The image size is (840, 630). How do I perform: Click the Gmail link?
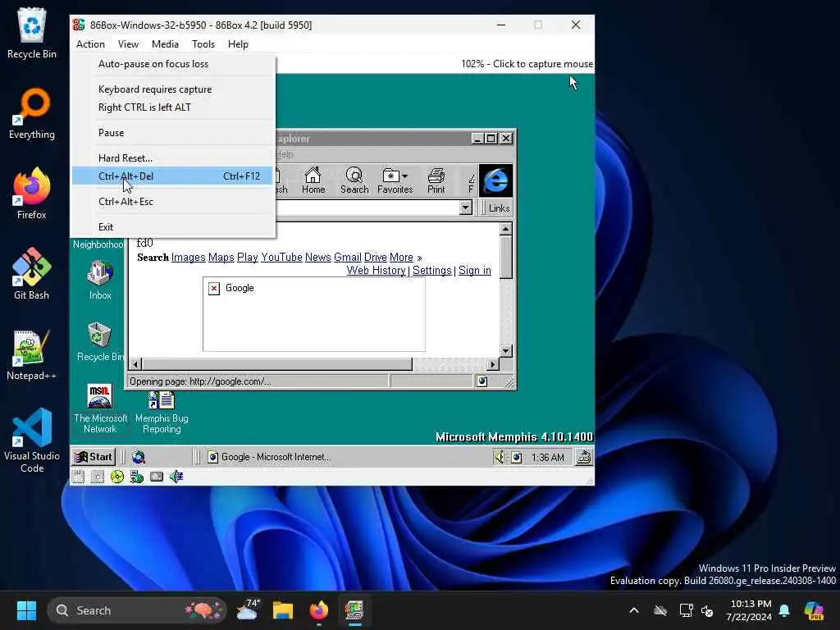tap(348, 257)
